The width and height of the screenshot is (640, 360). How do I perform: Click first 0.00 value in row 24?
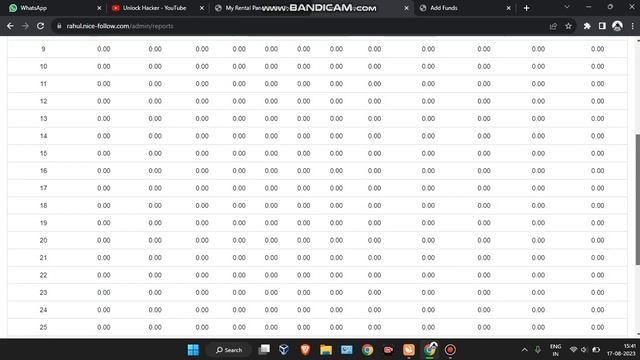tap(104, 310)
